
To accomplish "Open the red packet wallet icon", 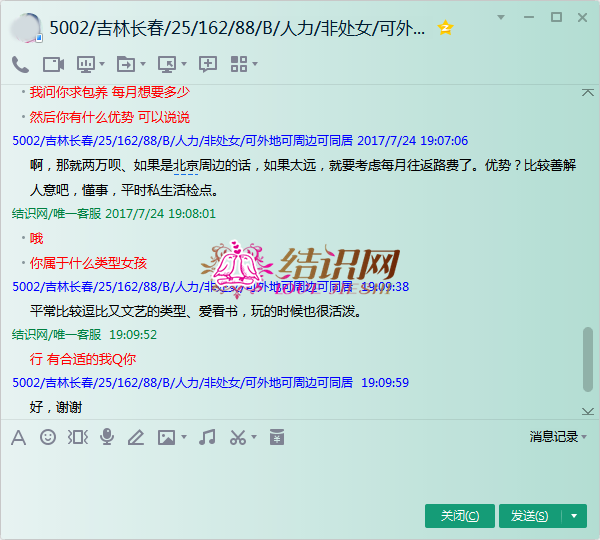I will click(x=277, y=437).
